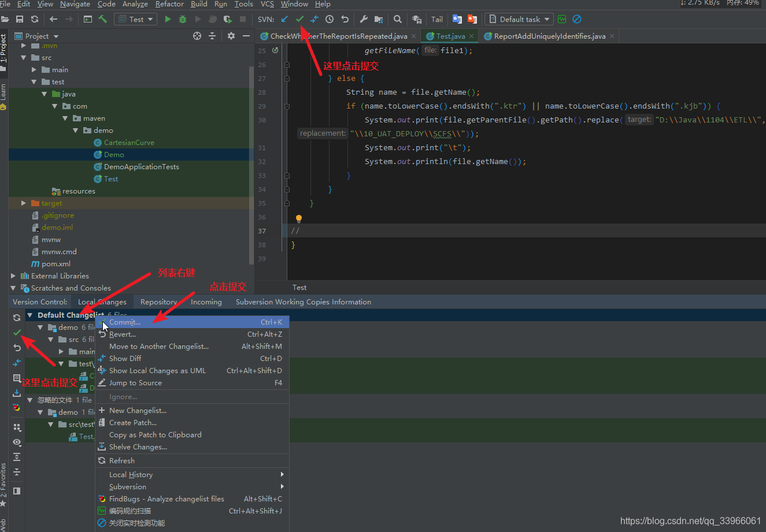The width and height of the screenshot is (766, 532).
Task: Click the green coding-guideline scan icon in toolbar
Action: [x=562, y=19]
